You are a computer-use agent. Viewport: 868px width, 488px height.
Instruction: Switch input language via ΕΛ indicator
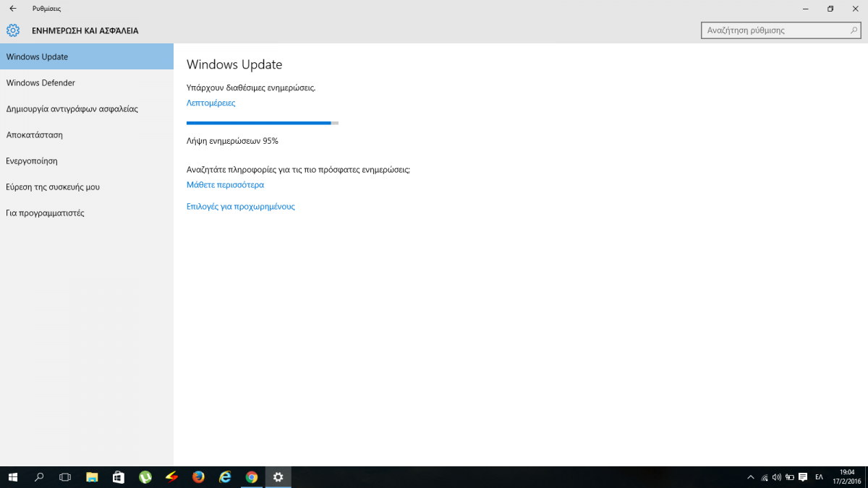(x=820, y=477)
